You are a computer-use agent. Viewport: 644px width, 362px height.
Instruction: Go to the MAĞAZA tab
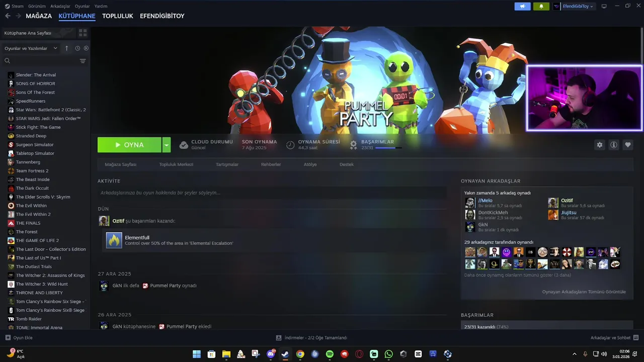point(39,16)
